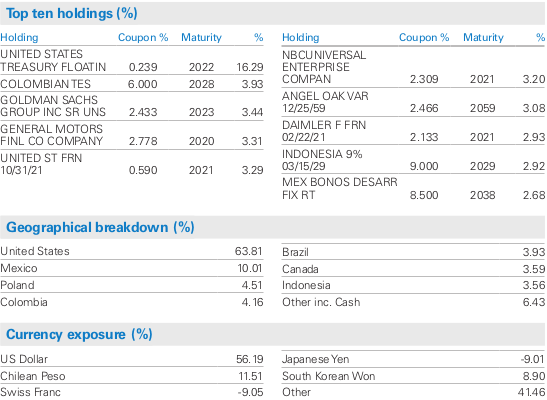Click the right table's 'Coupon %' column header
Image resolution: width=547 pixels, height=400 pixels.
click(424, 37)
